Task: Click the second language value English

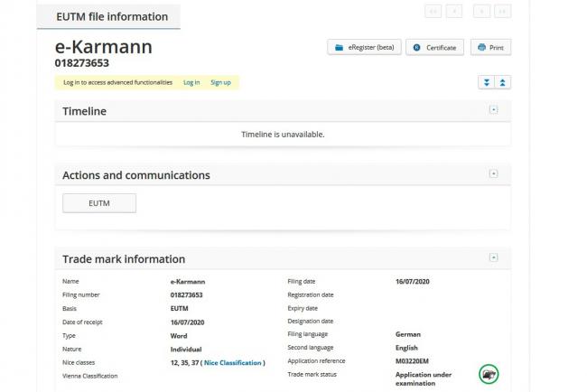Action: (x=406, y=348)
